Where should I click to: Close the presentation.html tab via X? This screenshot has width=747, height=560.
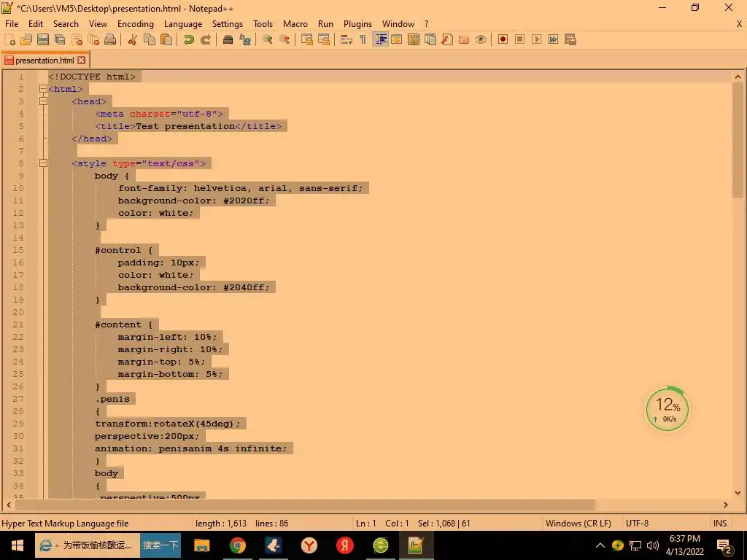point(82,61)
